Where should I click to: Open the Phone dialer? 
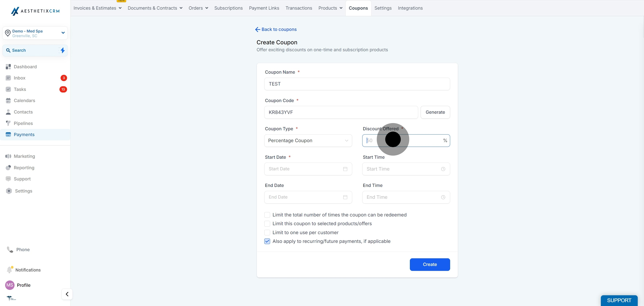click(18, 249)
